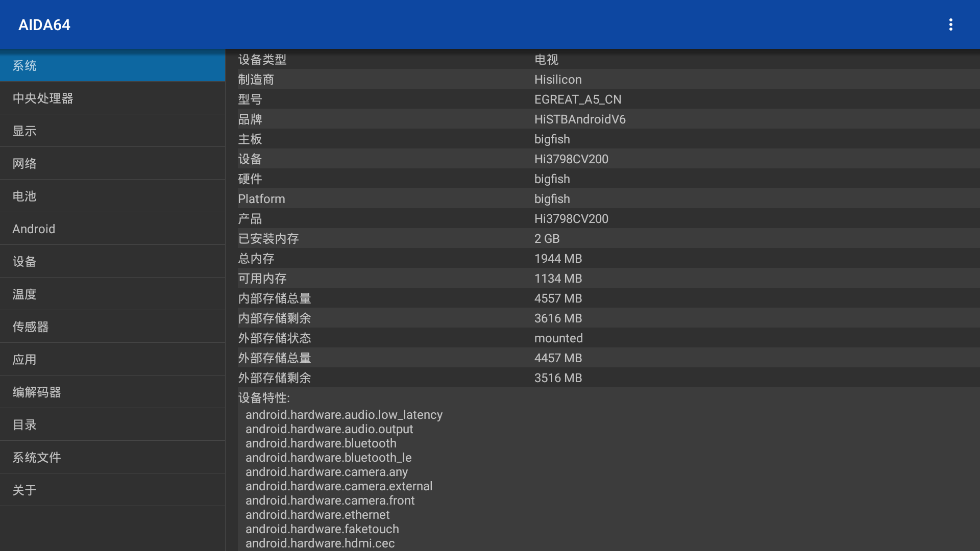
Task: Open the 系统文件 section
Action: click(112, 457)
